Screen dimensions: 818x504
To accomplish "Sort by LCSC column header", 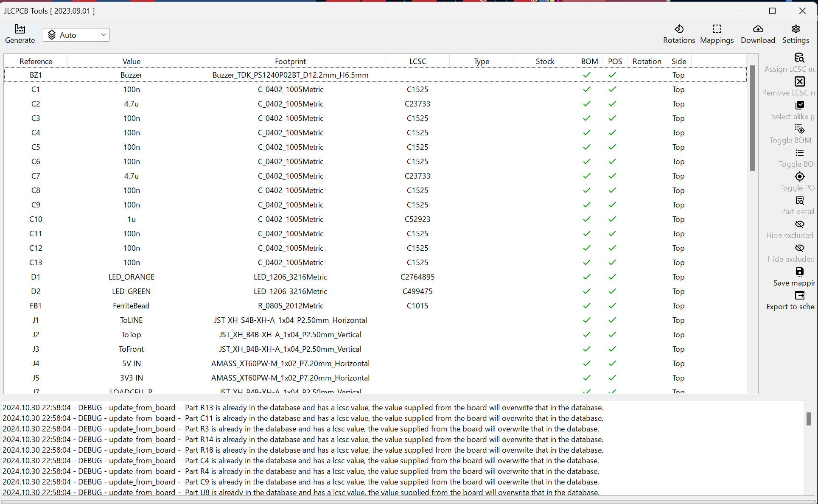I will (417, 61).
